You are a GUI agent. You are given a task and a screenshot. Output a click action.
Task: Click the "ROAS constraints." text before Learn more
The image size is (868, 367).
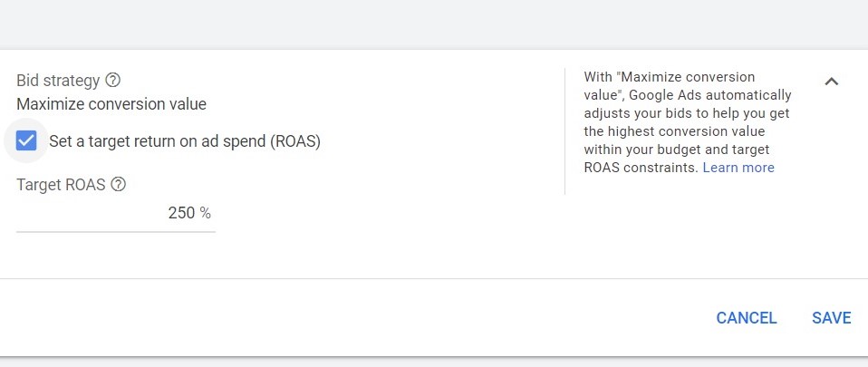[x=641, y=167]
